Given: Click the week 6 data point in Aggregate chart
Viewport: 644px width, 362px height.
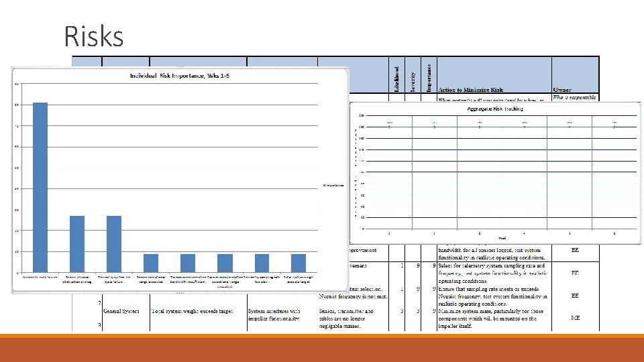Looking at the screenshot, I should (x=614, y=127).
